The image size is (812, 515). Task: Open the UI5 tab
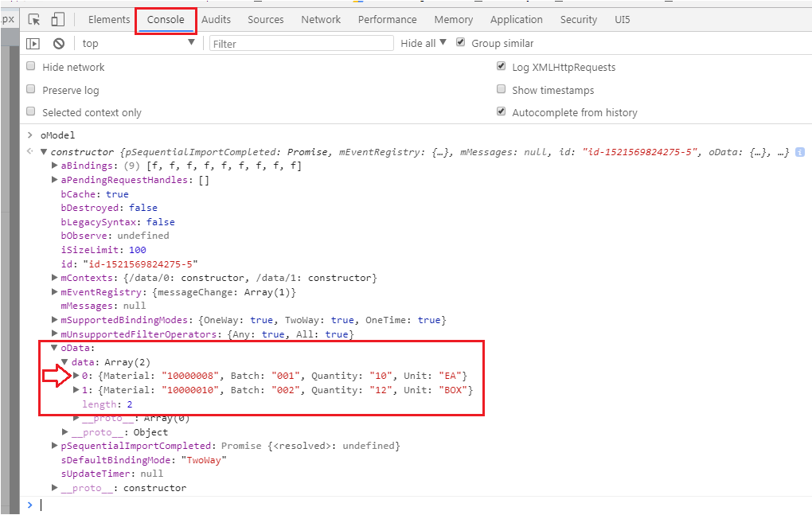coord(623,20)
